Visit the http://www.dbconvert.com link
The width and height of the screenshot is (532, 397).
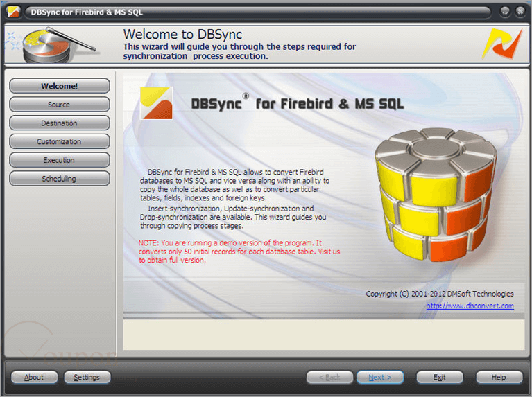(x=470, y=306)
